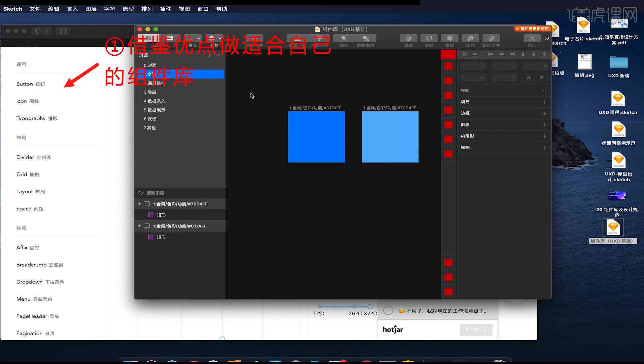Select 矩形 layer under #017AFF artboard
This screenshot has width=644, height=364.
(180, 237)
